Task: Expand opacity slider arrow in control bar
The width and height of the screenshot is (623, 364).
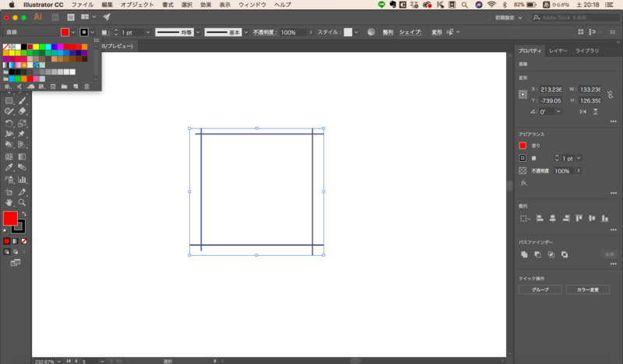Action: point(310,32)
